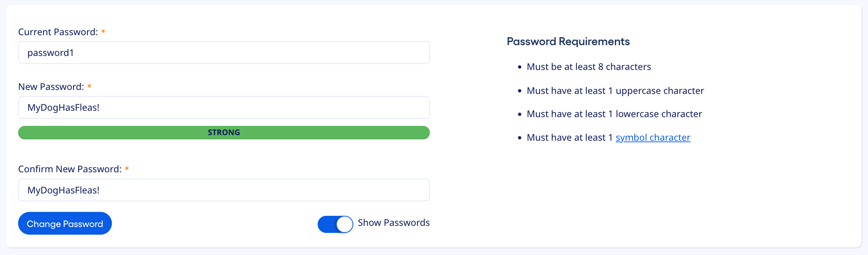Click the Password Requirements heading
Viewport: 868px width, 255px height.
coord(568,41)
